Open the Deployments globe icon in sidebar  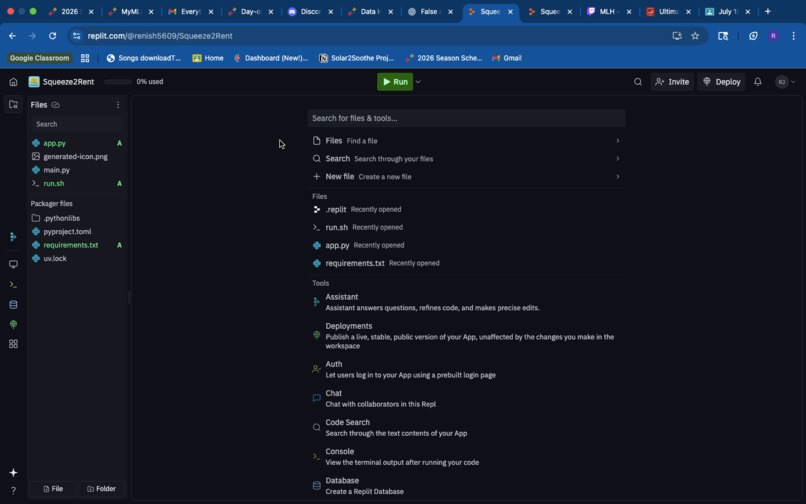pos(13,324)
